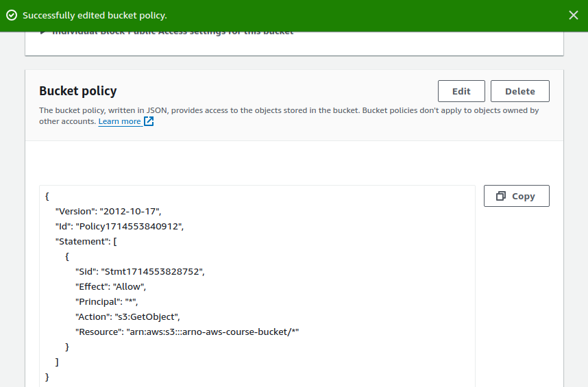588x387 pixels.
Task: Click the Version line in the policy JSON
Action: pos(108,211)
